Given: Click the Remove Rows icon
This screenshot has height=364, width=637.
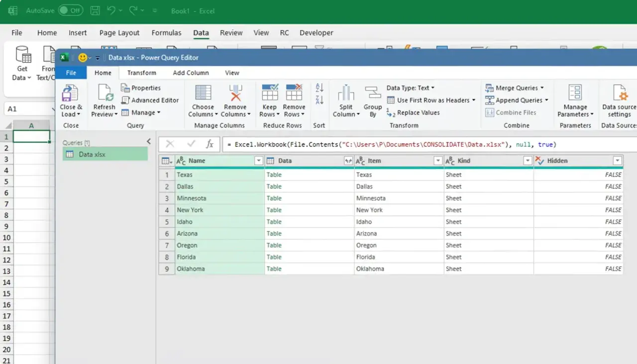Looking at the screenshot, I should point(294,92).
